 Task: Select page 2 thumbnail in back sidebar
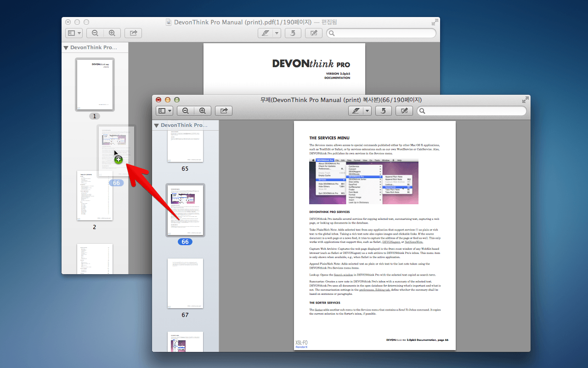pyautogui.click(x=95, y=195)
